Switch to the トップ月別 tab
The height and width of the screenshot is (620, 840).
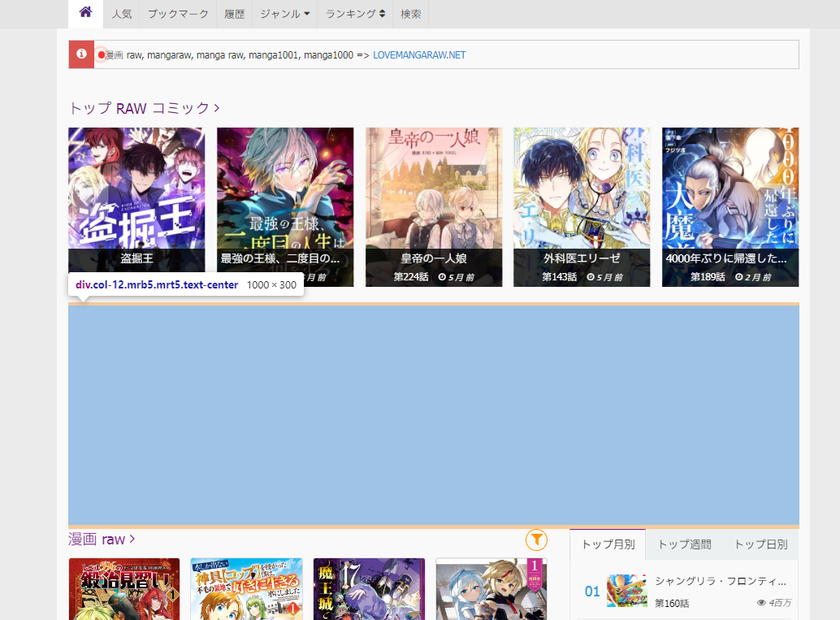pyautogui.click(x=608, y=544)
